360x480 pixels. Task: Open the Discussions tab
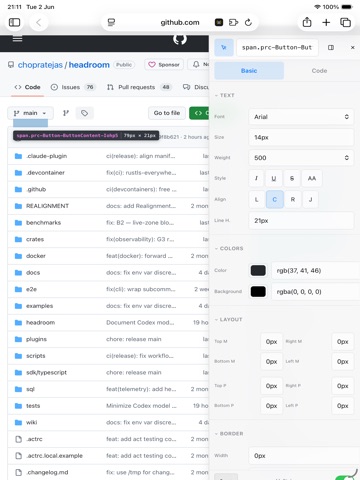(196, 87)
